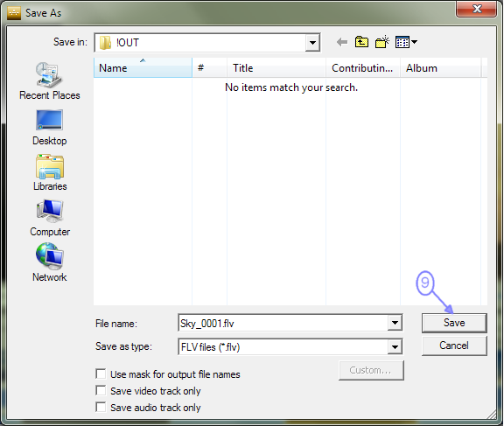Create a new folder
The width and height of the screenshot is (504, 426).
382,42
